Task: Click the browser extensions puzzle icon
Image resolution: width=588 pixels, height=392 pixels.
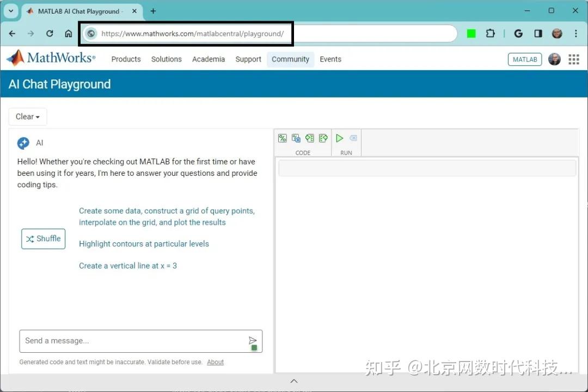Action: coord(490,33)
